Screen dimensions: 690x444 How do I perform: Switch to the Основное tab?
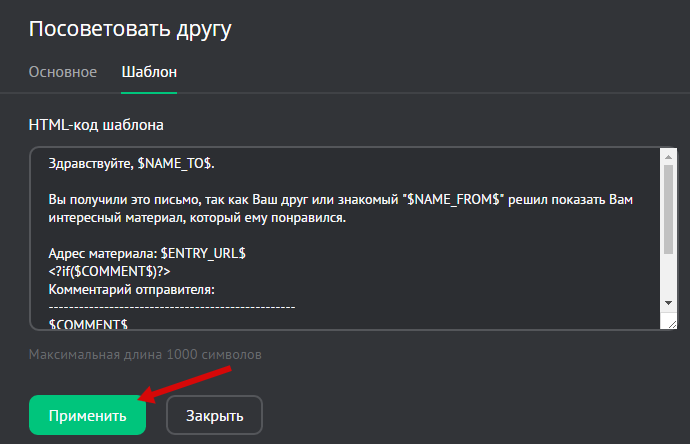(62, 72)
